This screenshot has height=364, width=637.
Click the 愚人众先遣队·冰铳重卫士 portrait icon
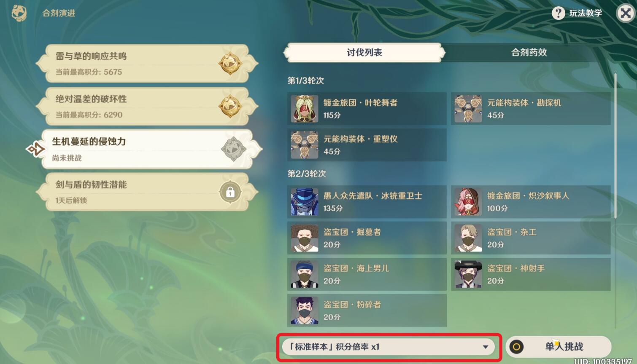click(x=304, y=202)
